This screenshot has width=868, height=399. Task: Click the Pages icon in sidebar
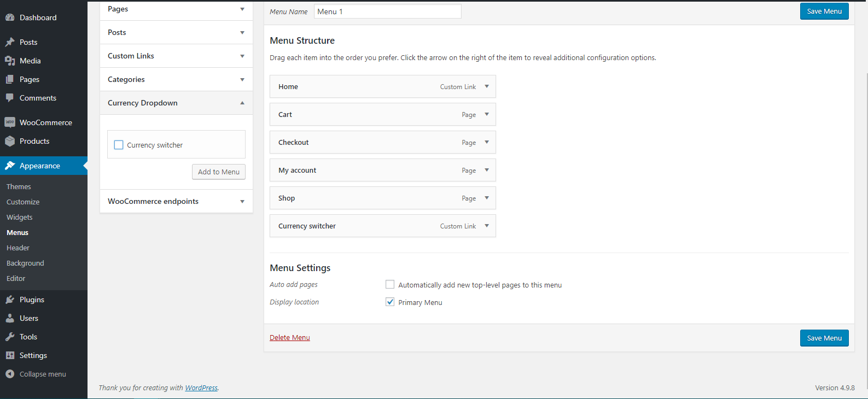(10, 79)
